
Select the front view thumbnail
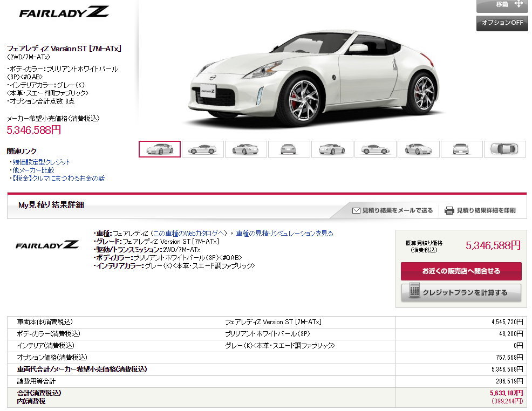coord(461,149)
